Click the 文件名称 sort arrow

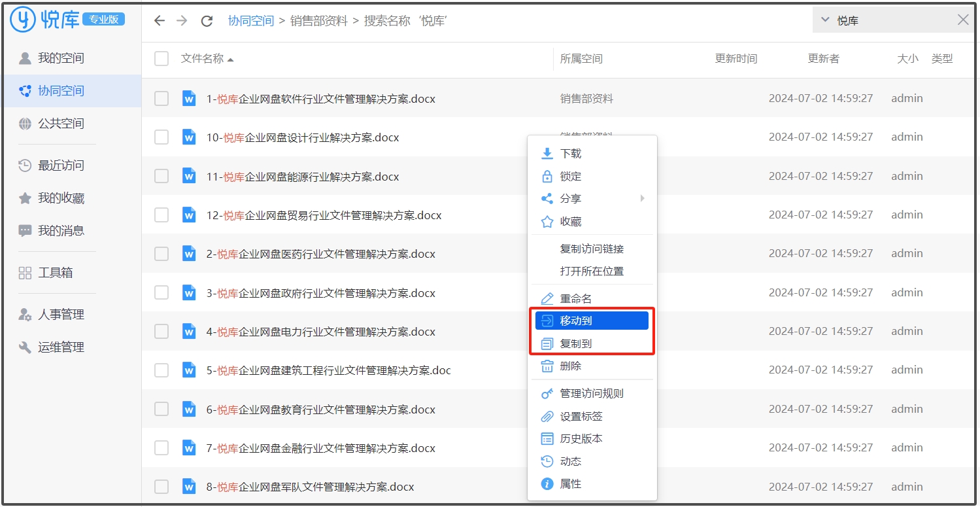(230, 60)
